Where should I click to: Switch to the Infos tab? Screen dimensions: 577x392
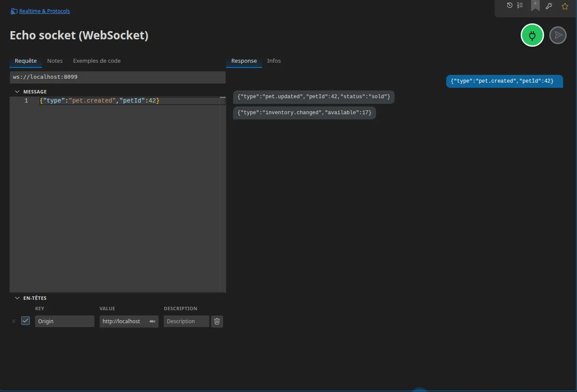(x=274, y=61)
